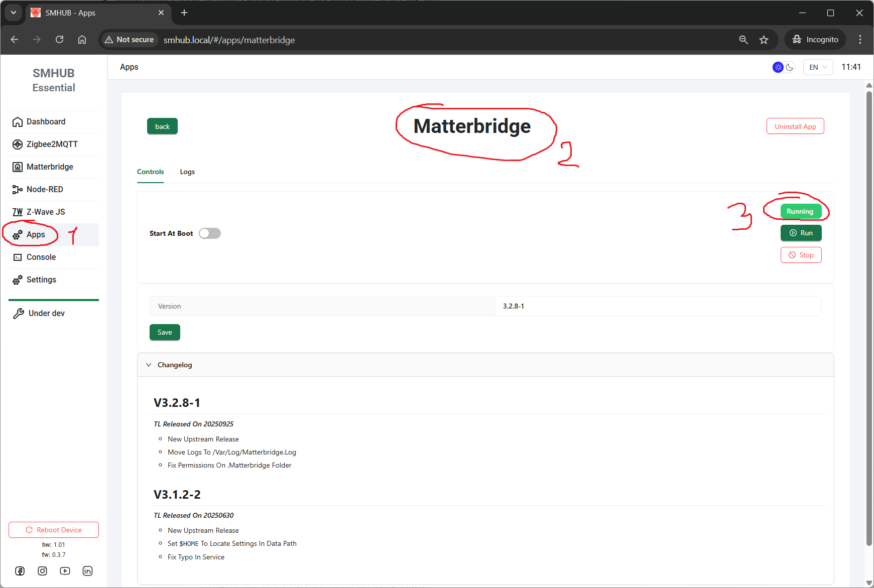Enable the Start At Boot switch
This screenshot has height=588, width=874.
(x=210, y=233)
